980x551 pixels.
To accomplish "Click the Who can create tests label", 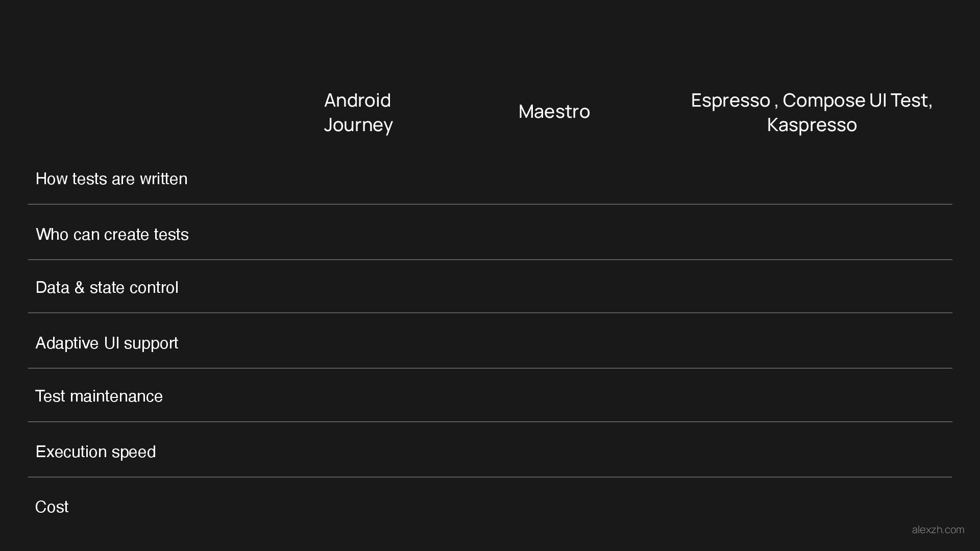I will [112, 235].
